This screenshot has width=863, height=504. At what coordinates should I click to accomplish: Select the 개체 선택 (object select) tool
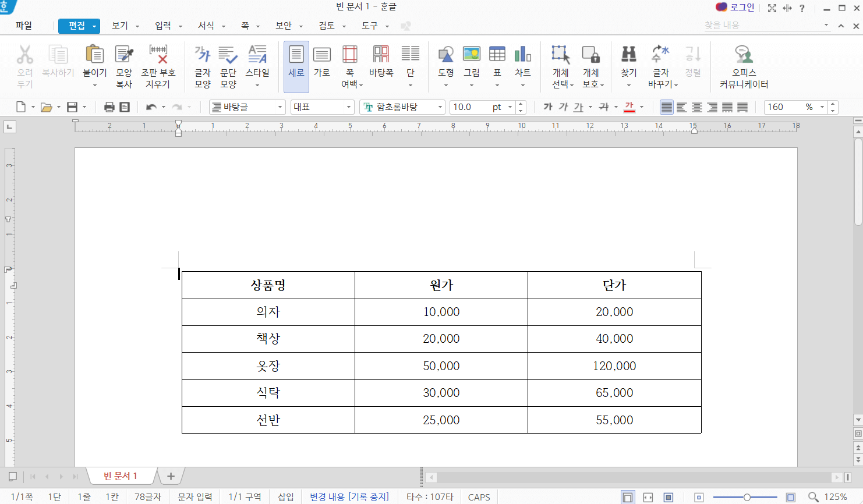click(561, 55)
